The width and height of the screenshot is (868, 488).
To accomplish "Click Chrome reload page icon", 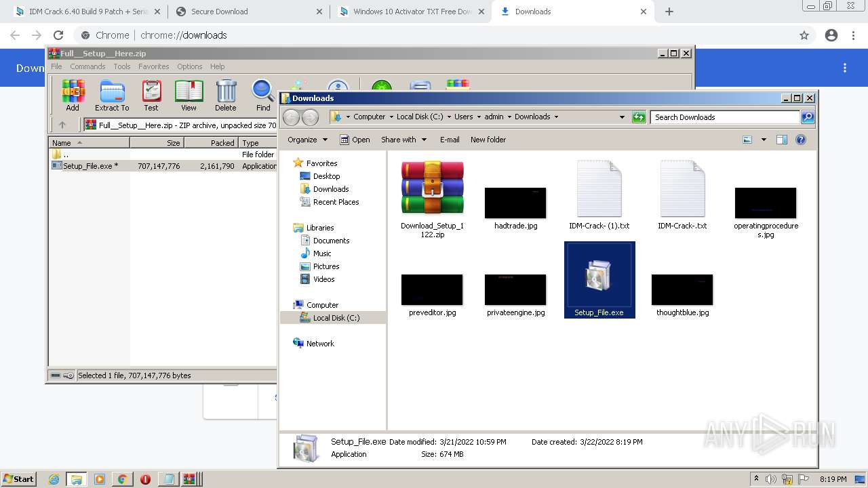I will 58,35.
